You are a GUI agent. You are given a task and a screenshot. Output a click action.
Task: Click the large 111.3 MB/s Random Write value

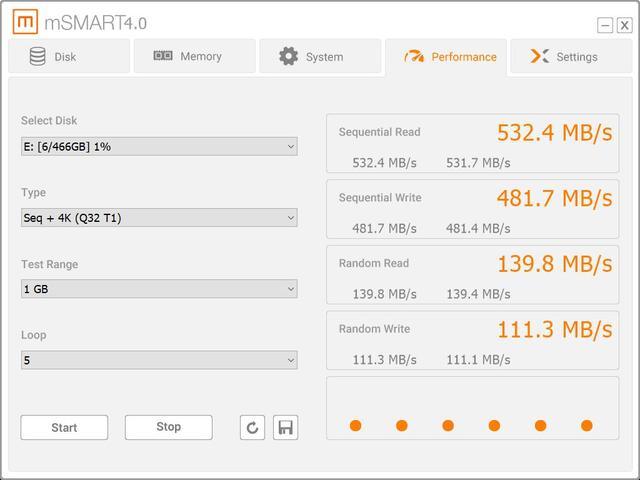(x=555, y=329)
